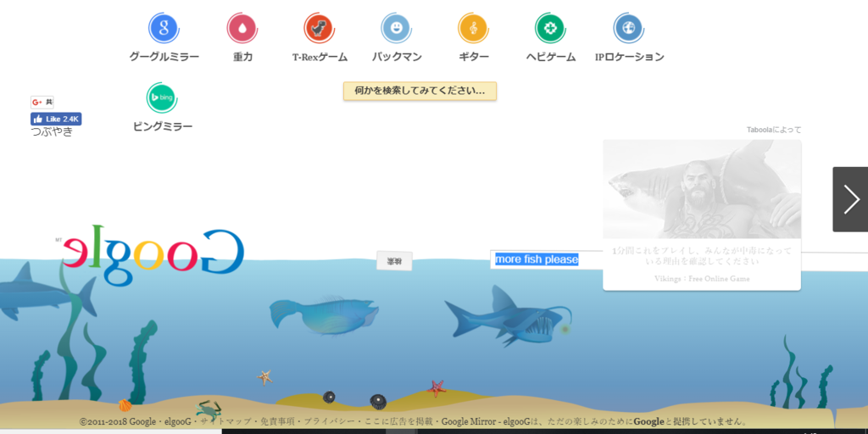This screenshot has width=868, height=434.
Task: Like the page on Facebook
Action: pyautogui.click(x=56, y=119)
